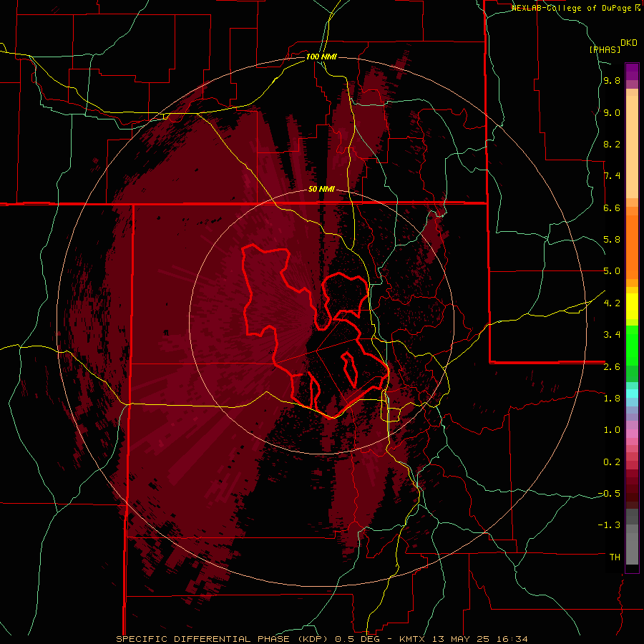Click the TH threshold label on scale
This screenshot has height=644, width=644.
(615, 557)
